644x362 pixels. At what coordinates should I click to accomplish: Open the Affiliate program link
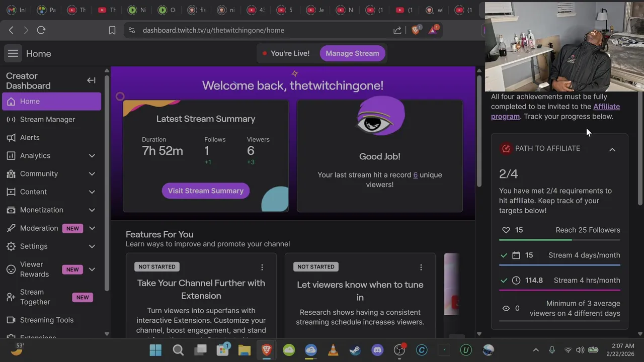555,111
